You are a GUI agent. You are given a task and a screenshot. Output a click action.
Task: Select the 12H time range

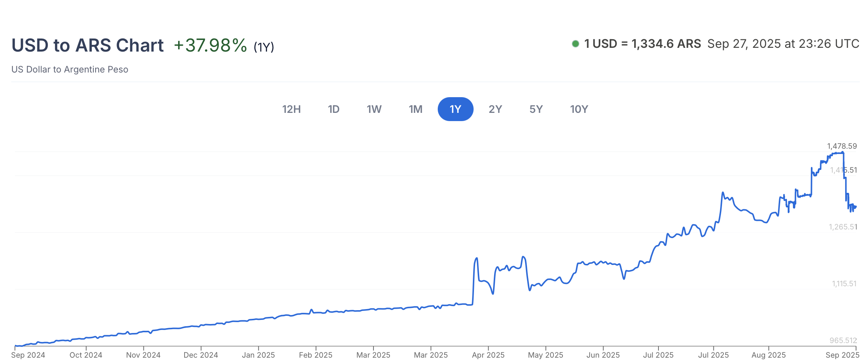coord(291,109)
